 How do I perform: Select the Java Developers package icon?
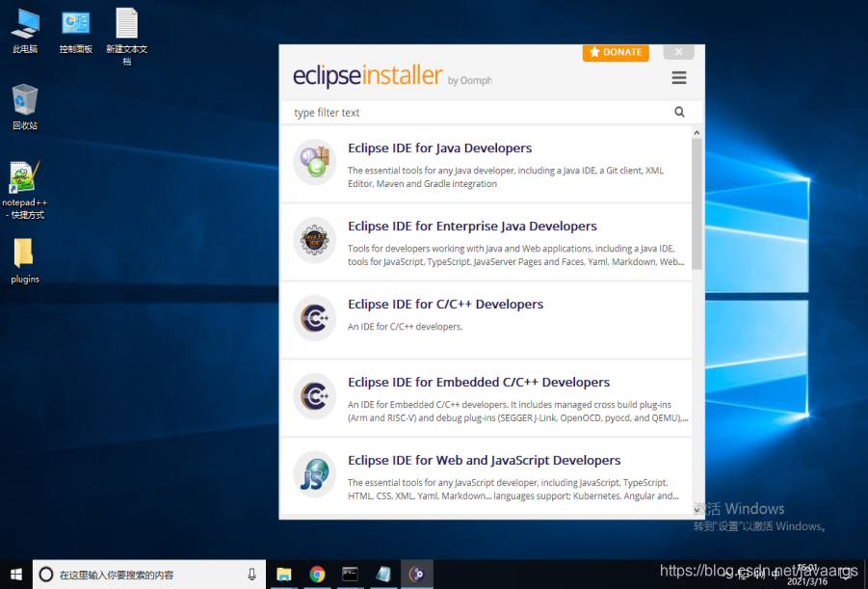tap(315, 161)
